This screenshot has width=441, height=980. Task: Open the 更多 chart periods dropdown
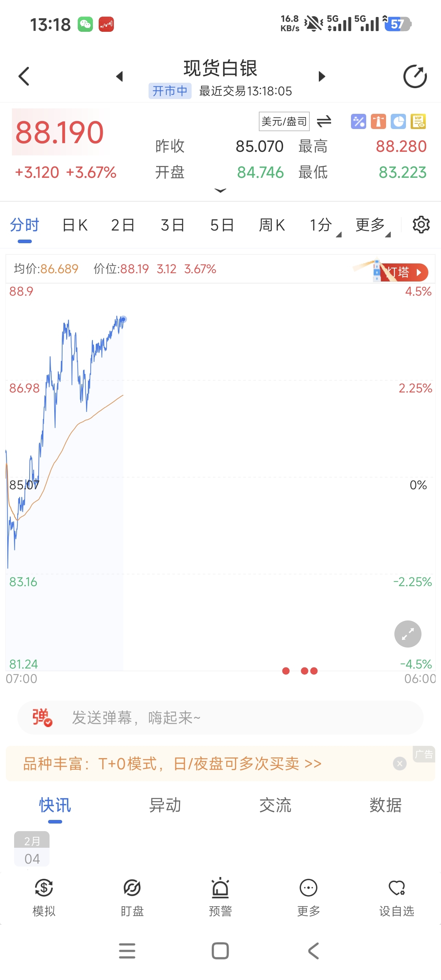pyautogui.click(x=371, y=225)
